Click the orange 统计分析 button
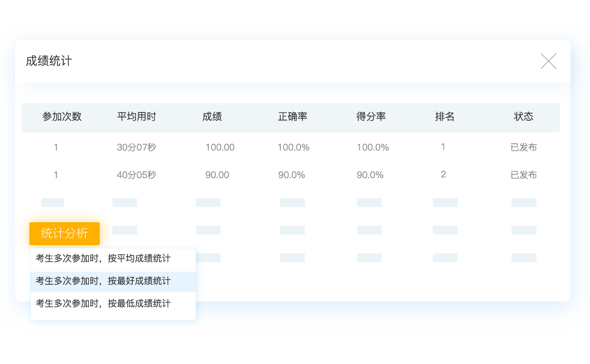The height and width of the screenshot is (364, 590). (x=65, y=234)
